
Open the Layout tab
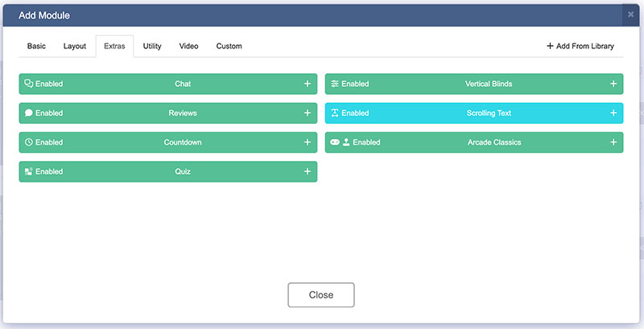tap(75, 47)
